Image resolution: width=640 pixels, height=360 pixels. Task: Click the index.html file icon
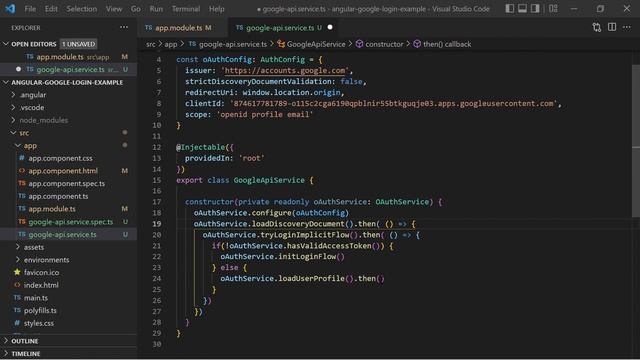(17, 284)
